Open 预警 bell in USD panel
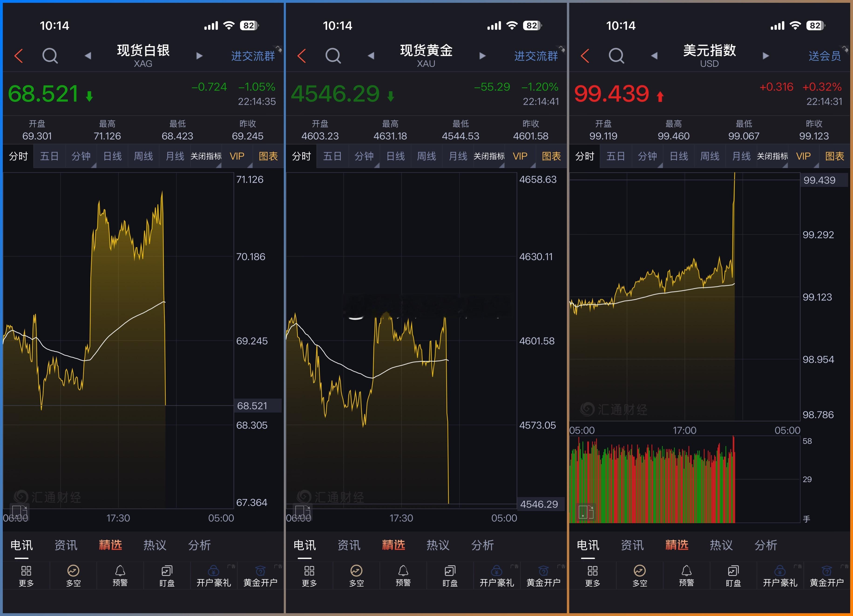 [x=686, y=576]
